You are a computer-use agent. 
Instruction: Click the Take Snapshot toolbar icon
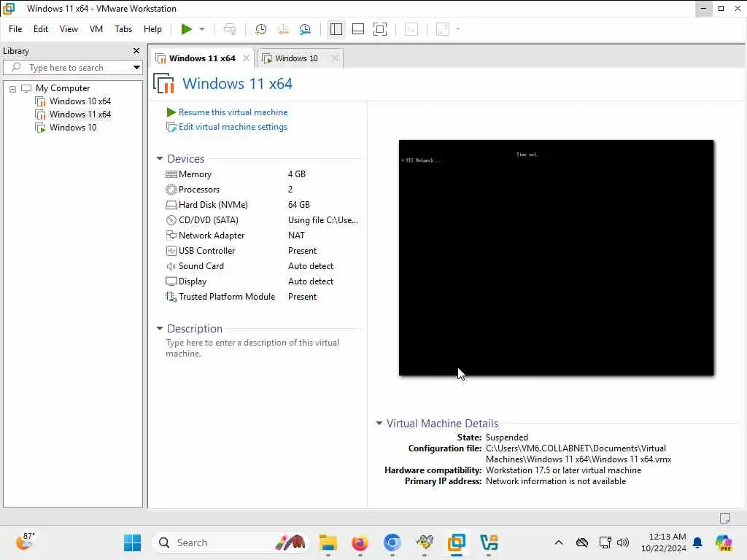pyautogui.click(x=260, y=29)
